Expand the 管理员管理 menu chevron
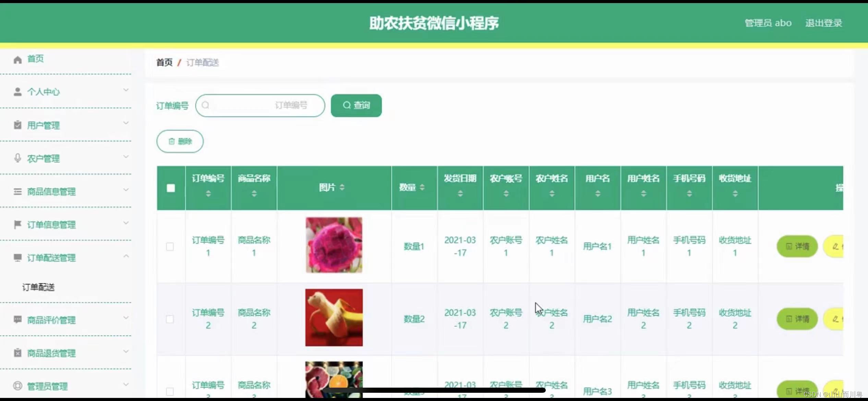868x401 pixels. pyautogui.click(x=126, y=385)
